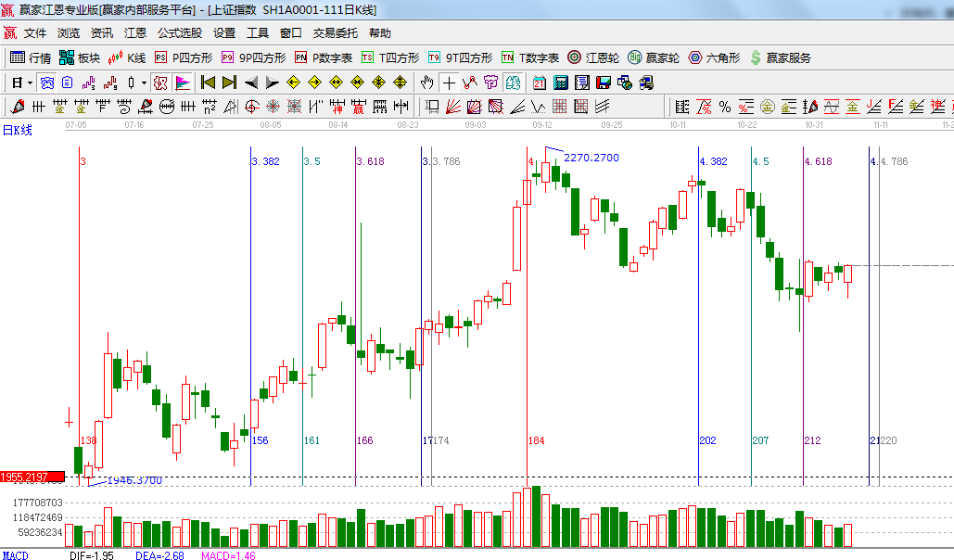954x560 pixels.
Task: Toggle the highlighted blue wave chart button
Action: click(x=46, y=83)
